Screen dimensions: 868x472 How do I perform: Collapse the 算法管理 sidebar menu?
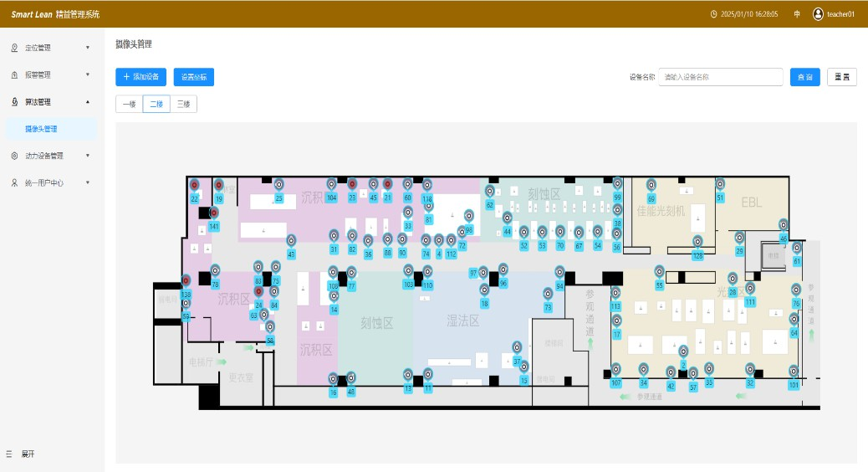click(x=52, y=102)
